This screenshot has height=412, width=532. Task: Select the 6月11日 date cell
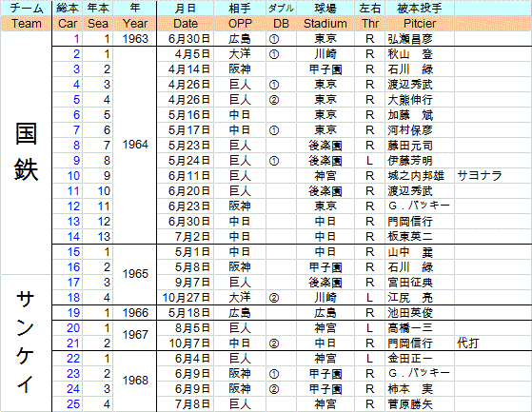(186, 176)
